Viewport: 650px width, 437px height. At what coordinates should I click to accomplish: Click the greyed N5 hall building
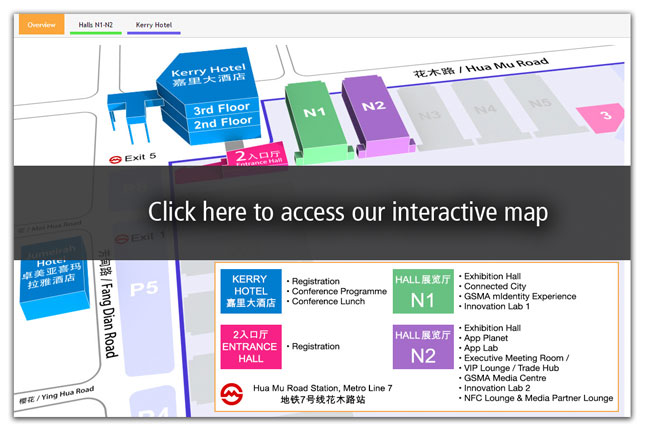[539, 104]
